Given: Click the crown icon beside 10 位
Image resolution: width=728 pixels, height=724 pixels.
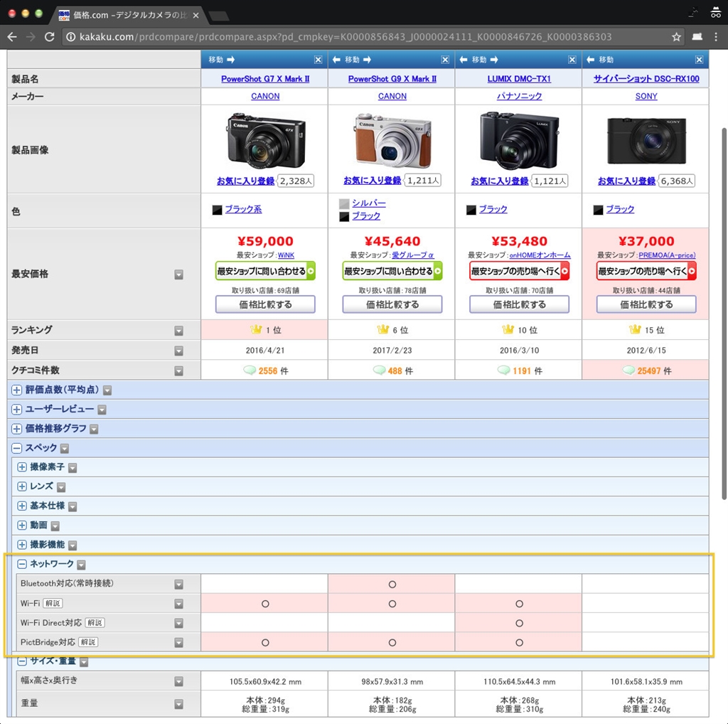Looking at the screenshot, I should click(508, 329).
